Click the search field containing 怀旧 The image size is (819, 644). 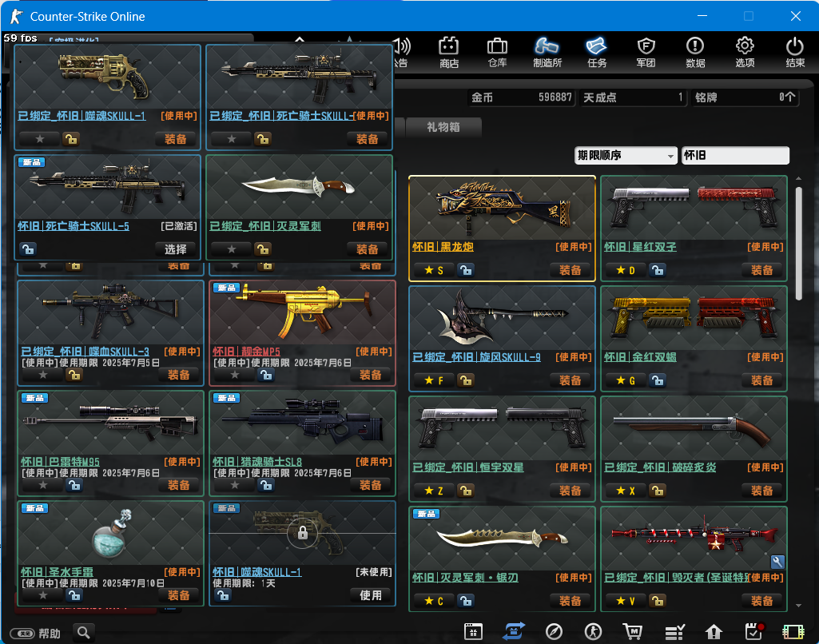(735, 155)
